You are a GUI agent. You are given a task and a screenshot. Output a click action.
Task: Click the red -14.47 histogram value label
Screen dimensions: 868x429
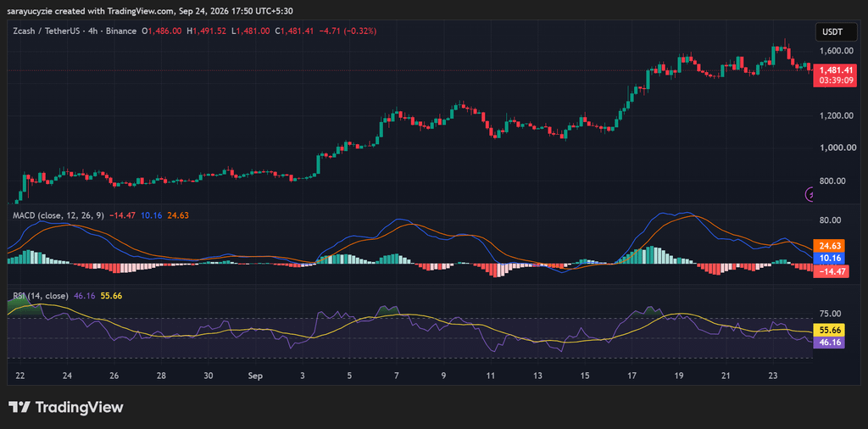[831, 271]
